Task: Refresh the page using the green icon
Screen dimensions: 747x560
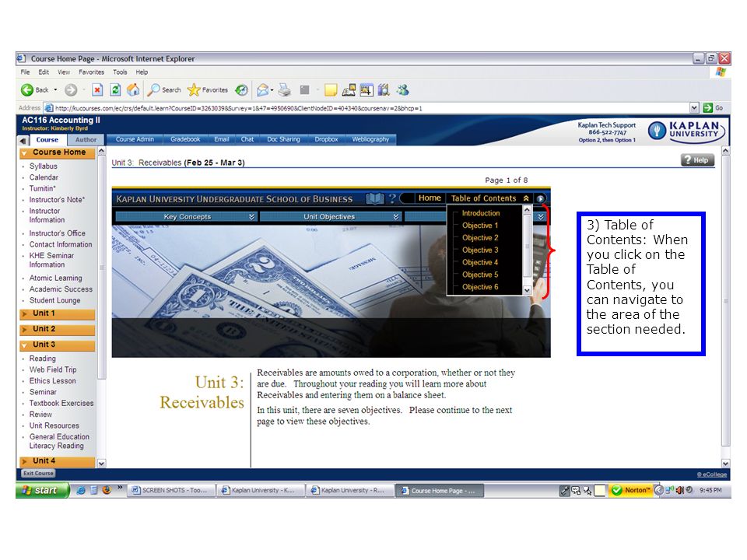Action: 115,89
